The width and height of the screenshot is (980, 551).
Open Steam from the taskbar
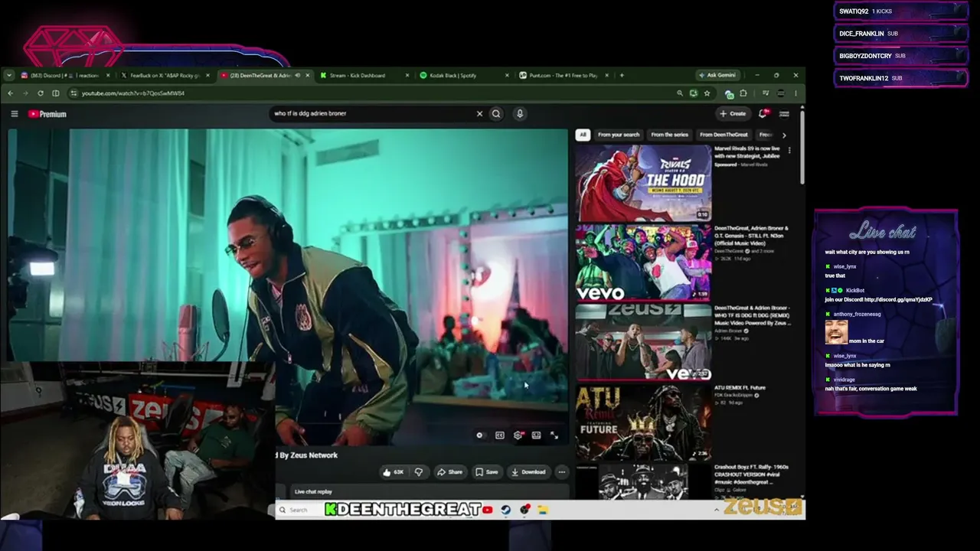pos(506,510)
